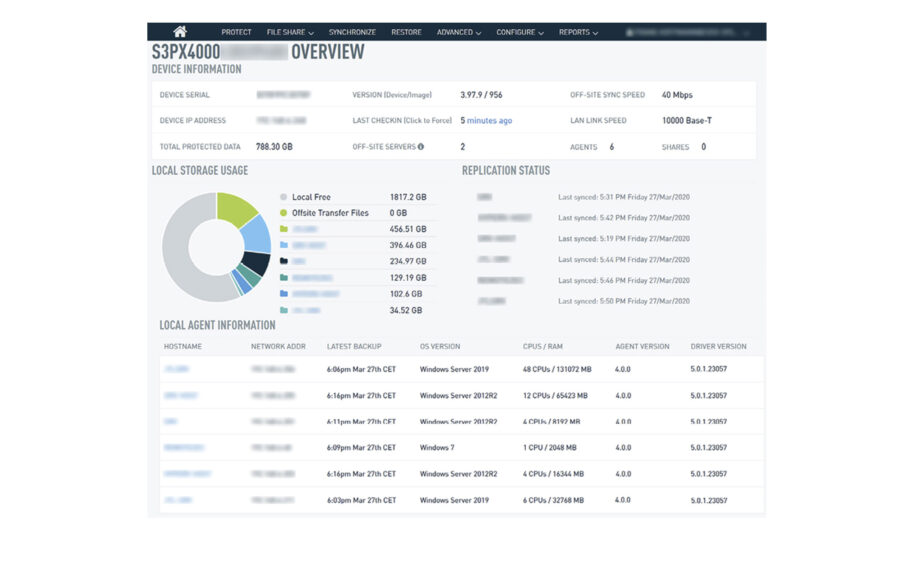Select Synchronize in the top navigation
Image resolution: width=914 pixels, height=571 pixels.
pos(351,32)
